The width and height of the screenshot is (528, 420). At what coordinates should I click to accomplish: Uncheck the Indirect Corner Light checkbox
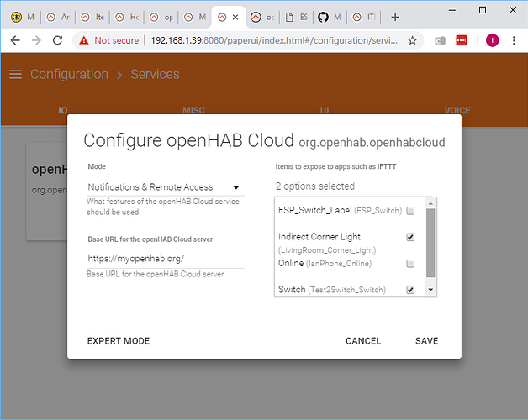point(409,237)
